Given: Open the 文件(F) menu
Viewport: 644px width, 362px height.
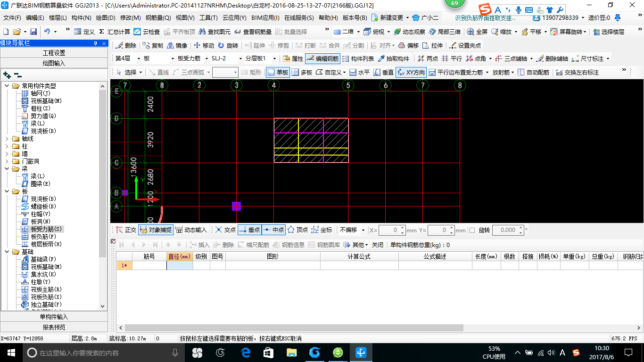Looking at the screenshot, I should (x=12, y=18).
